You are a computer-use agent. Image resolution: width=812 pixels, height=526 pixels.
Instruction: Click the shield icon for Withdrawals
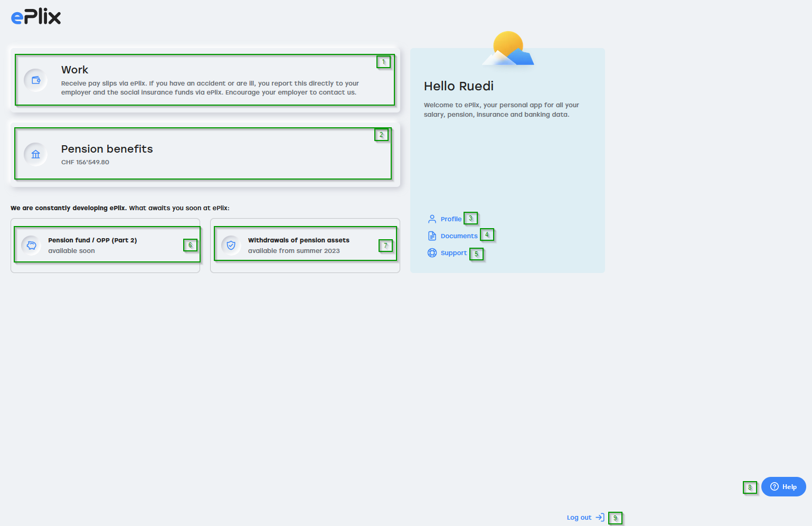231,246
